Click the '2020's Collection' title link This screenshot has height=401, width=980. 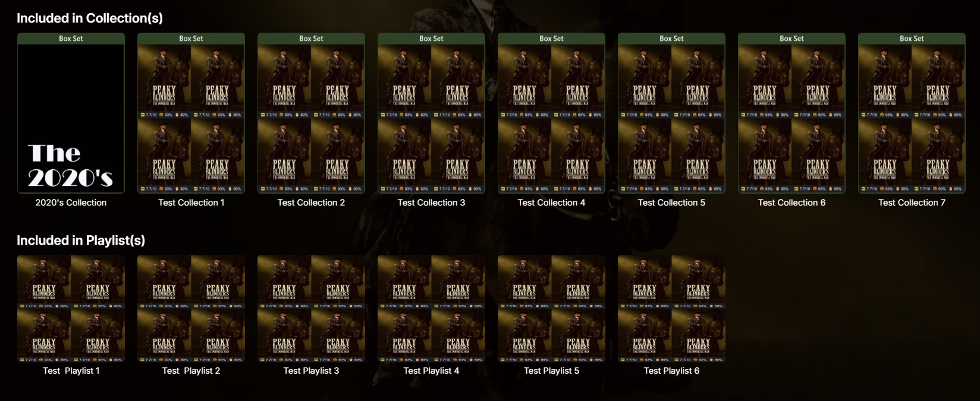[71, 203]
